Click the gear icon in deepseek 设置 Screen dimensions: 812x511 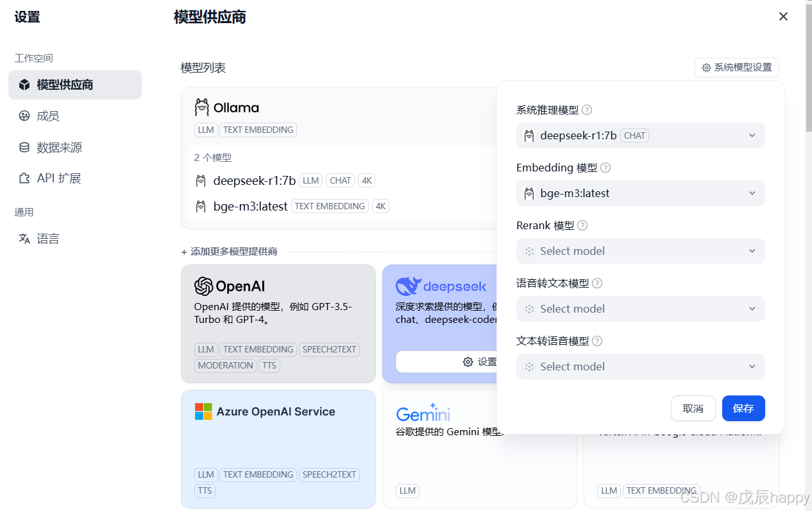(x=468, y=362)
